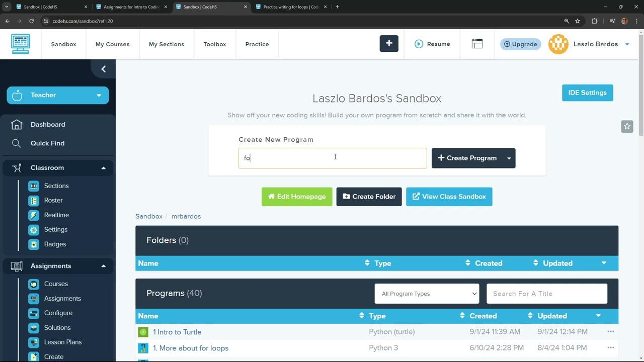Click Sandbox breadcrumb link
Image resolution: width=644 pixels, height=362 pixels.
149,216
